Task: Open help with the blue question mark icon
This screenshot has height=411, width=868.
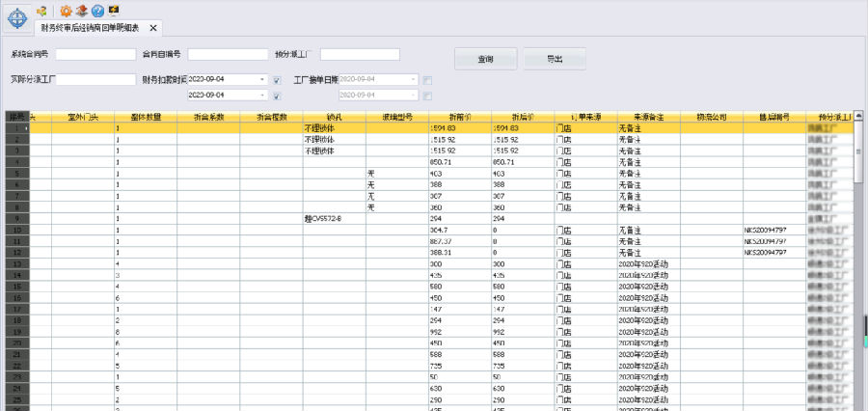Action: (x=98, y=11)
